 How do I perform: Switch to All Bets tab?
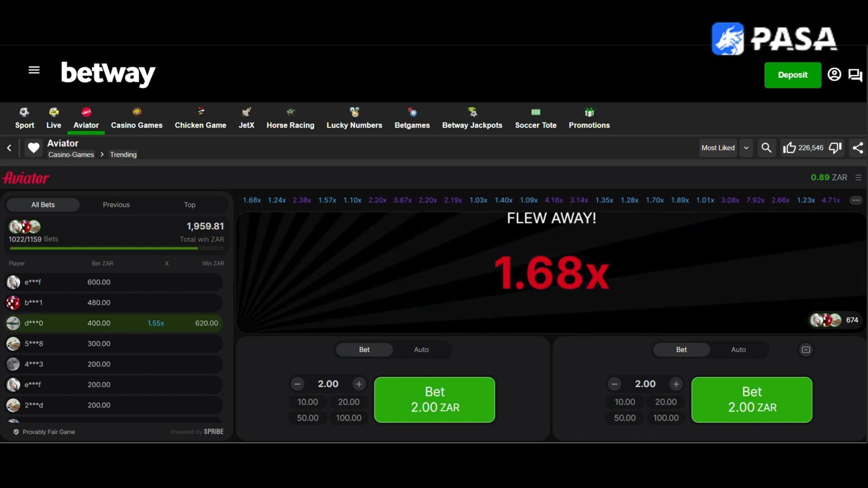point(43,205)
